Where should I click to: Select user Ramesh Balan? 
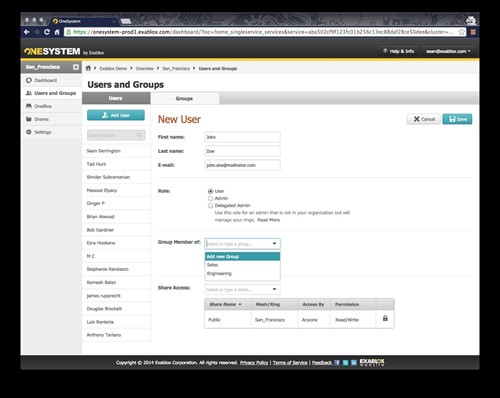click(116, 282)
